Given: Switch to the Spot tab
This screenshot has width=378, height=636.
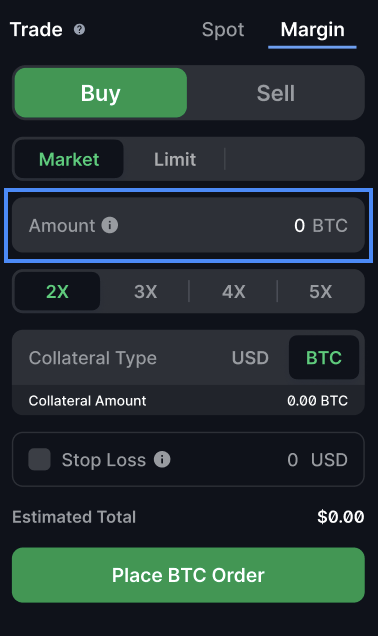Looking at the screenshot, I should click(223, 30).
